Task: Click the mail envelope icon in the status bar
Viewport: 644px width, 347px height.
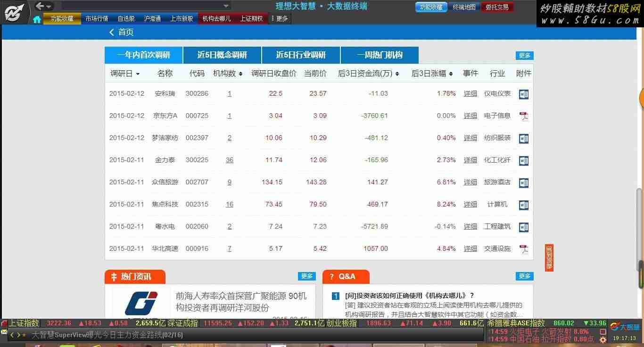Action: (x=4, y=331)
